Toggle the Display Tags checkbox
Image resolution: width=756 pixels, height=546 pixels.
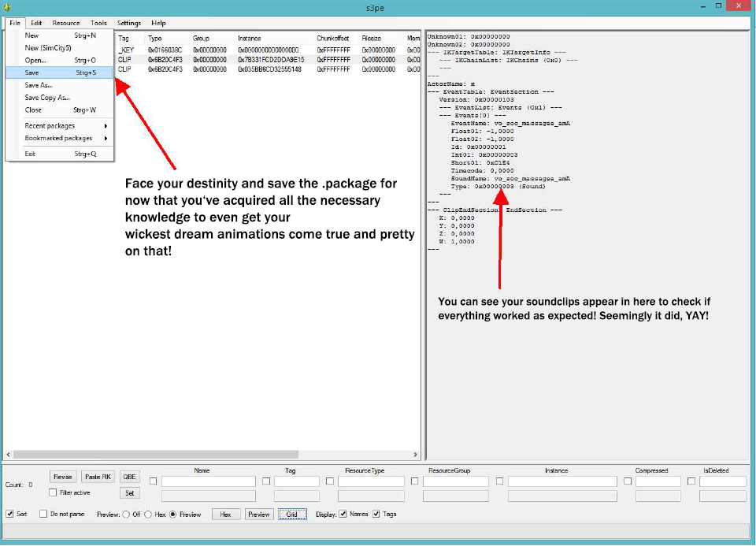tap(376, 514)
